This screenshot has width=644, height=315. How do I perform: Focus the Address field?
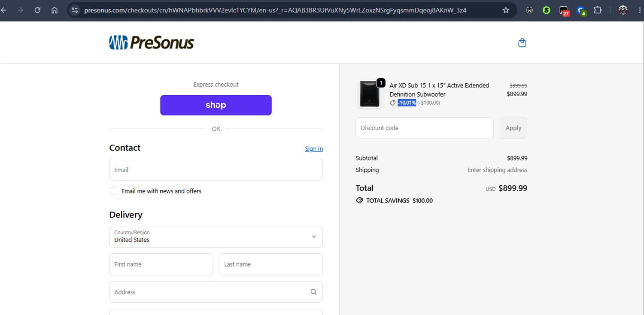[x=216, y=292]
